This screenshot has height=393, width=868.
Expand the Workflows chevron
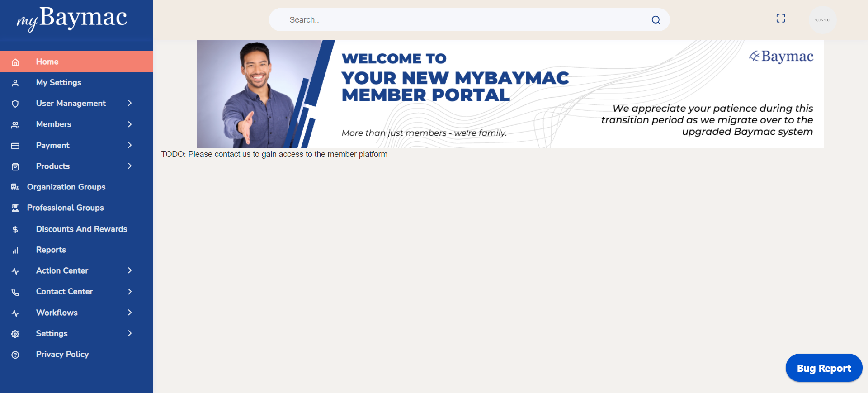(x=130, y=313)
